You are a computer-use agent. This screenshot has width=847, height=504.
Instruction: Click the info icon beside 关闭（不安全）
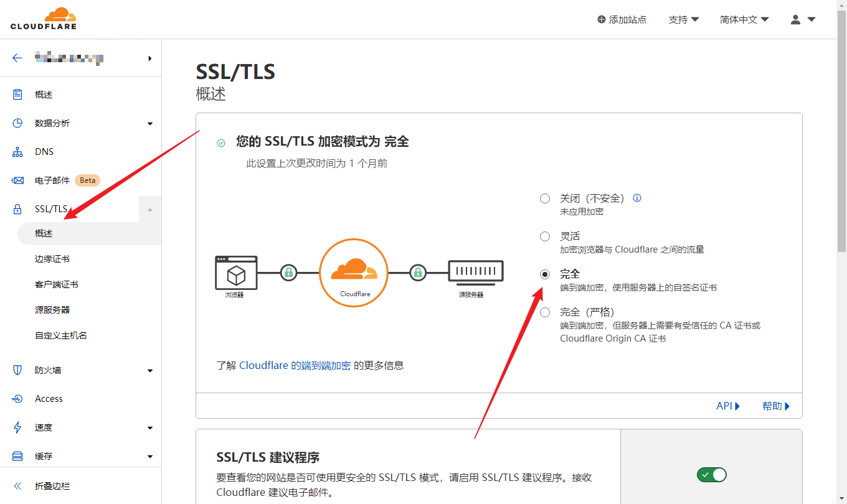pos(637,198)
